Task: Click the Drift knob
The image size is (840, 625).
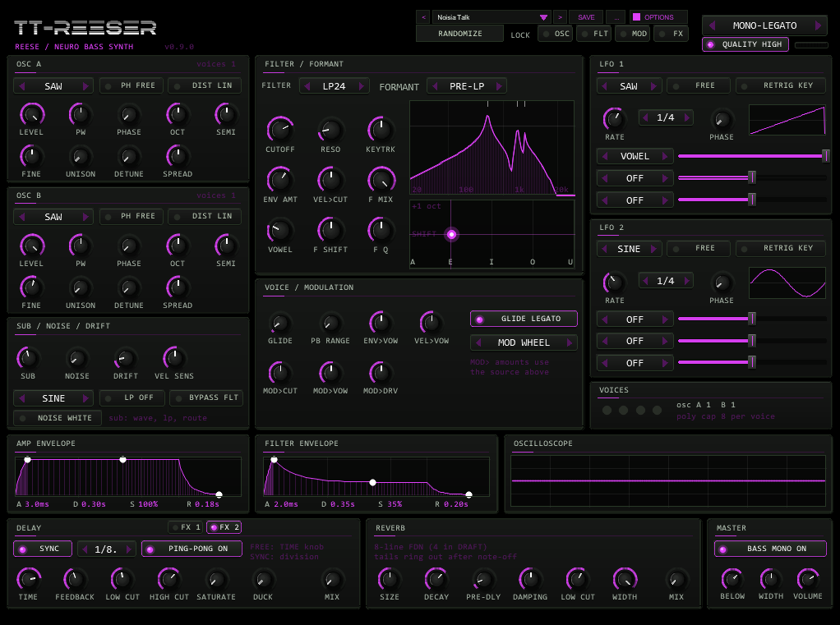Action: 126,359
